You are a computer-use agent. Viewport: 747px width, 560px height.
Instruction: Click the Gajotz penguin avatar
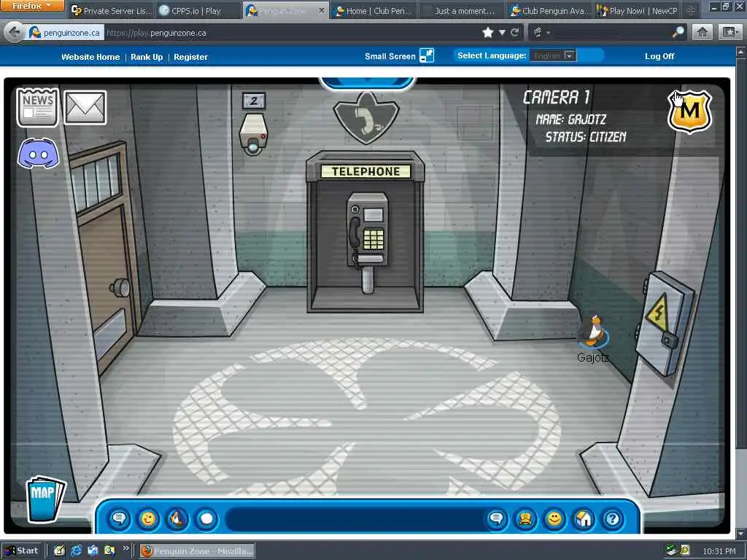593,331
